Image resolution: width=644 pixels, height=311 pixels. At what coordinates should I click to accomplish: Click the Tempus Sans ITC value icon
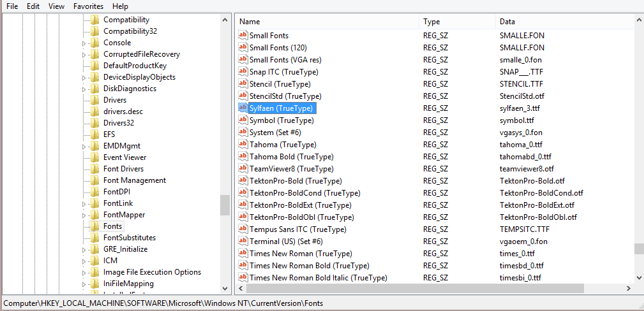click(x=243, y=229)
